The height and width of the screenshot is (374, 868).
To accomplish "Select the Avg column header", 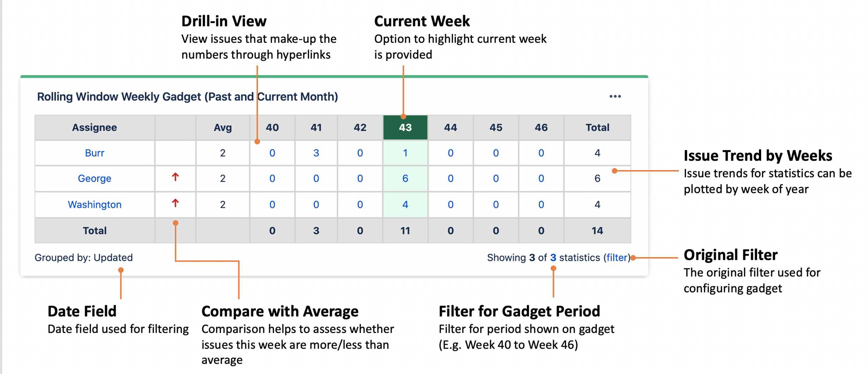I will coord(222,127).
